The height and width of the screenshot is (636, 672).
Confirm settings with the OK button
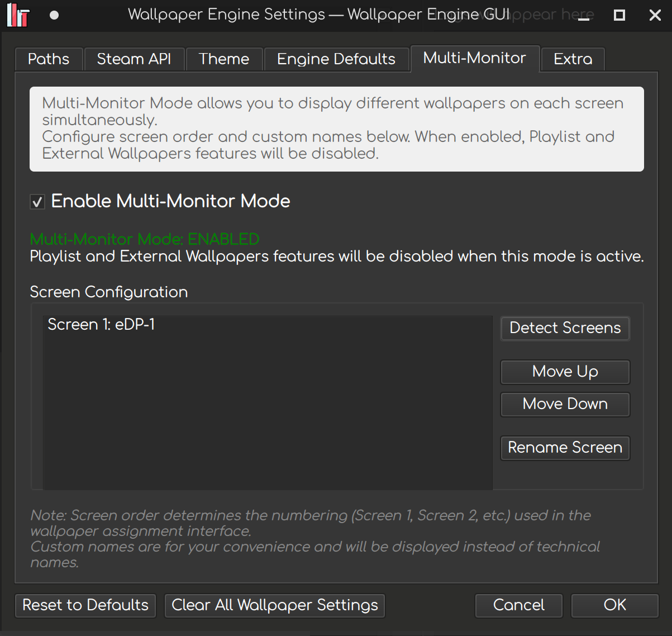click(x=615, y=605)
